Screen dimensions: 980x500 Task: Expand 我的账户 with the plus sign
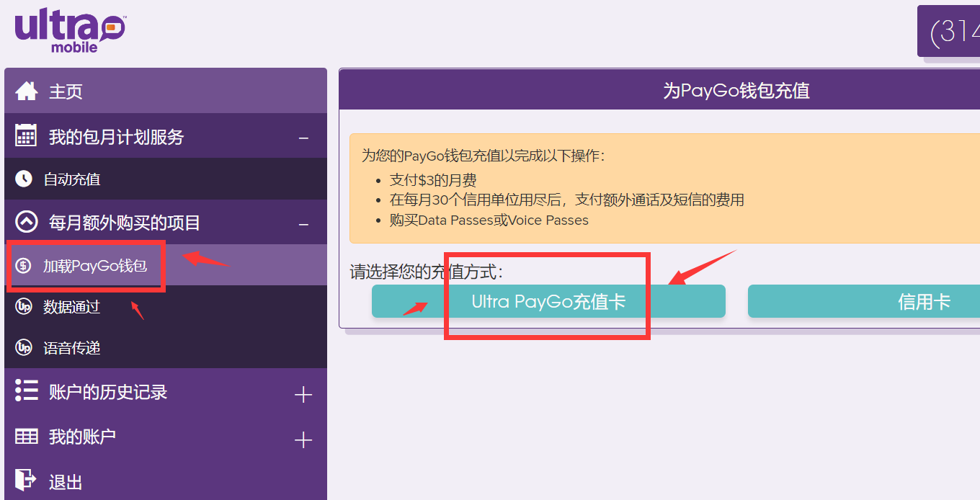tap(303, 439)
